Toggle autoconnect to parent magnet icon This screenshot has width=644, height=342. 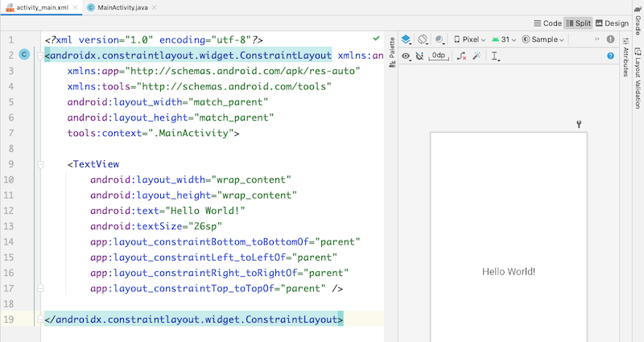[x=419, y=56]
